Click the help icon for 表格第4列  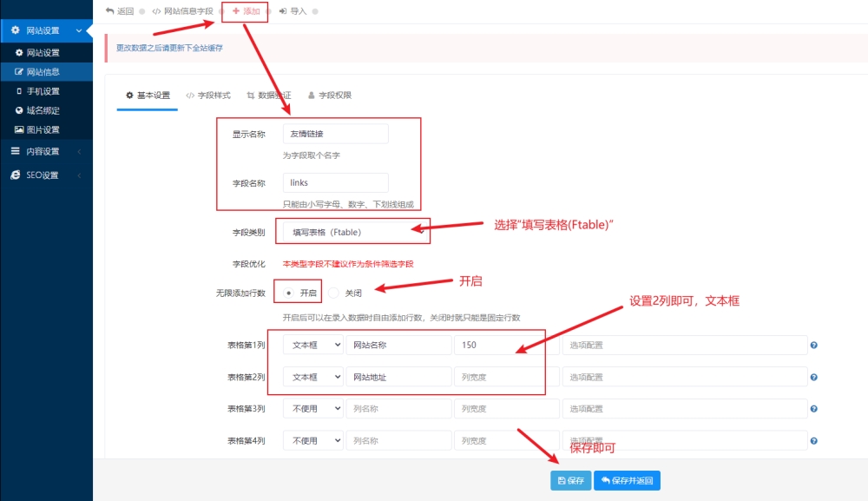pos(814,441)
